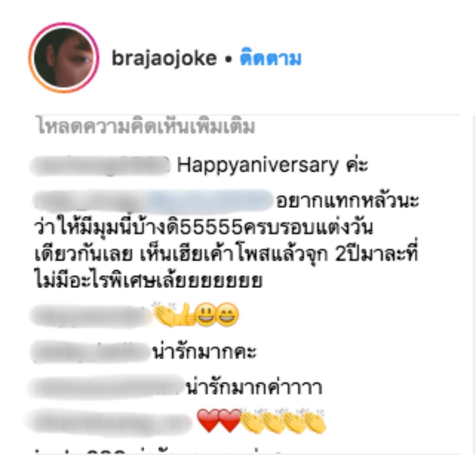The width and height of the screenshot is (476, 455).
Task: Open the brajaojoke profile picture story
Action: (64, 58)
